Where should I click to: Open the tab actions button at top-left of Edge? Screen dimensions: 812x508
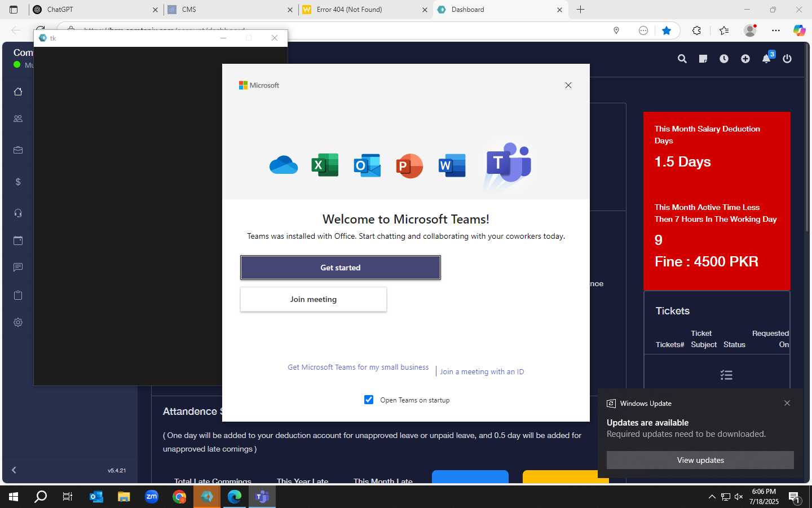(14, 10)
